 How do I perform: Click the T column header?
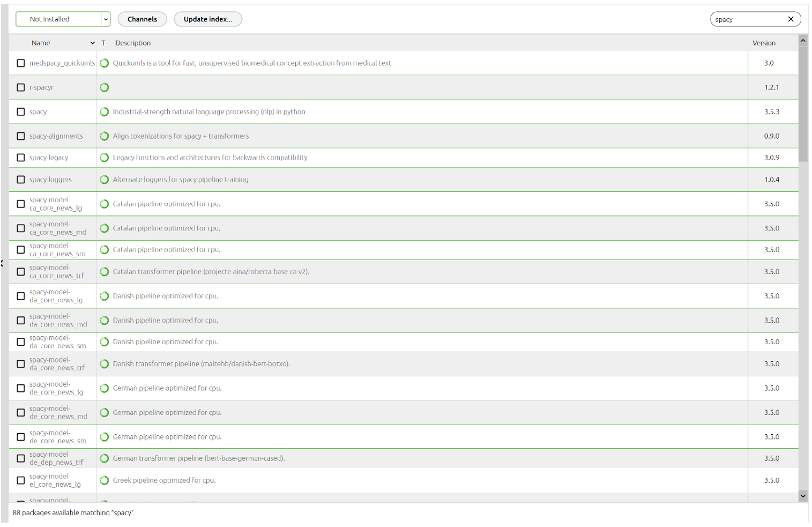point(103,43)
